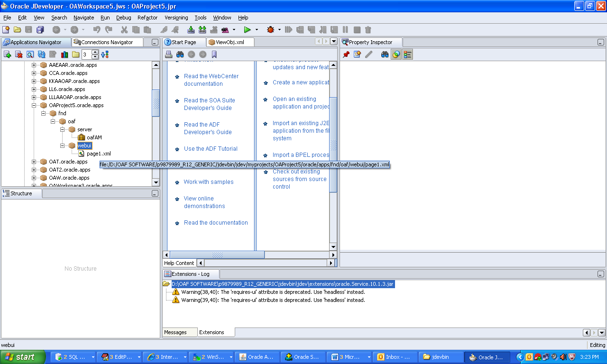Click the Delete icon in Applications Navigator toolbar
Screen dimensions: 607x364
tap(18, 55)
